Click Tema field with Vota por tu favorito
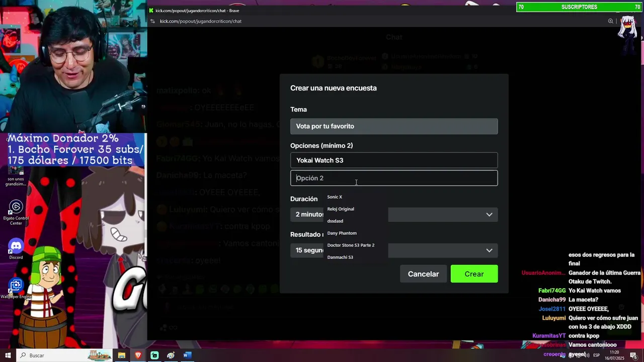 (394, 126)
